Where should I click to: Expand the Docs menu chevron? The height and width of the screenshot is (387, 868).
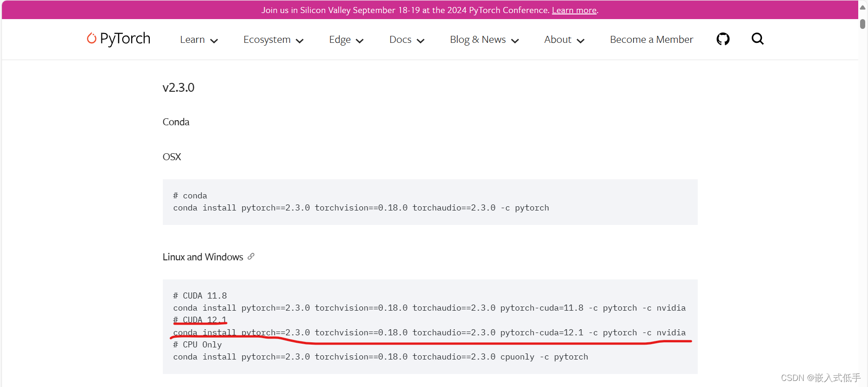tap(421, 41)
